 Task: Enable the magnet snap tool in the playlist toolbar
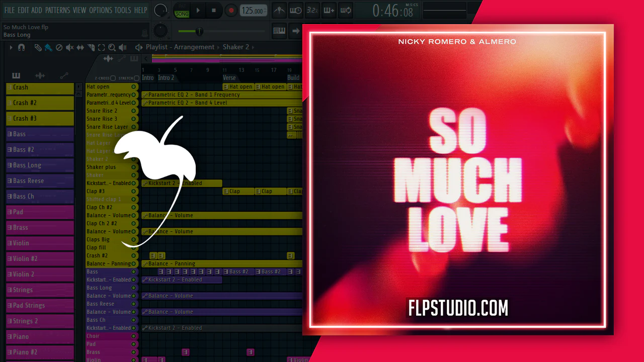21,47
